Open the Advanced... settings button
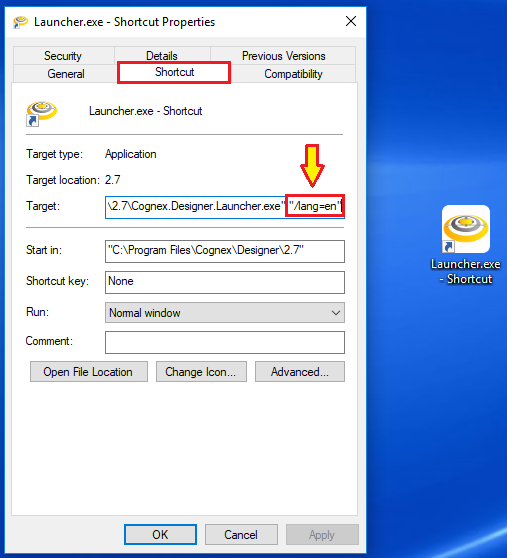 300,372
